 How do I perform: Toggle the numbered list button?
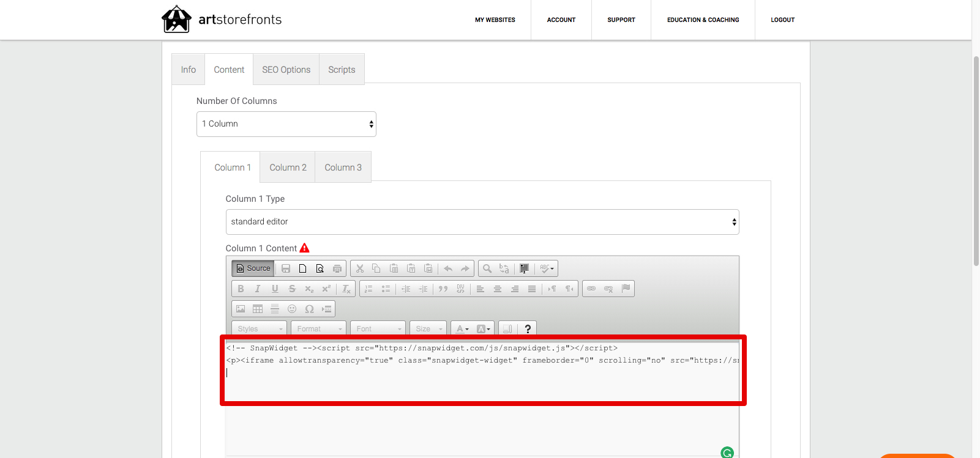point(368,289)
